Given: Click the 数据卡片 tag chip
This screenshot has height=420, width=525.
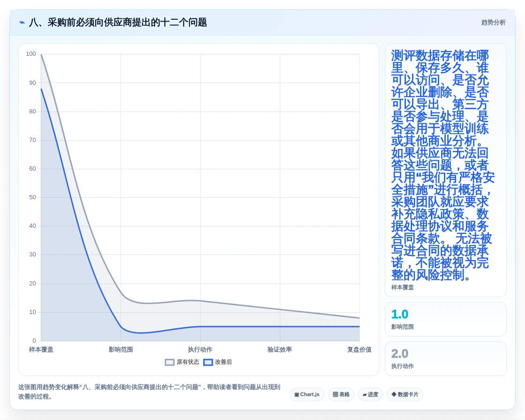Looking at the screenshot, I should tap(405, 395).
